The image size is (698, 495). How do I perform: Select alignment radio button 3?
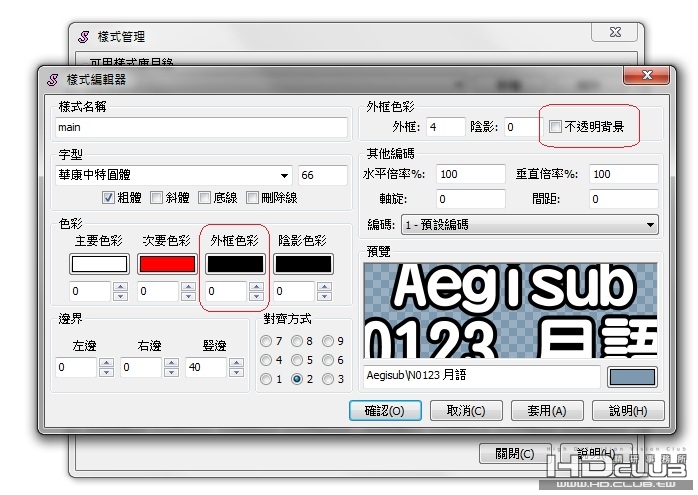click(x=328, y=379)
